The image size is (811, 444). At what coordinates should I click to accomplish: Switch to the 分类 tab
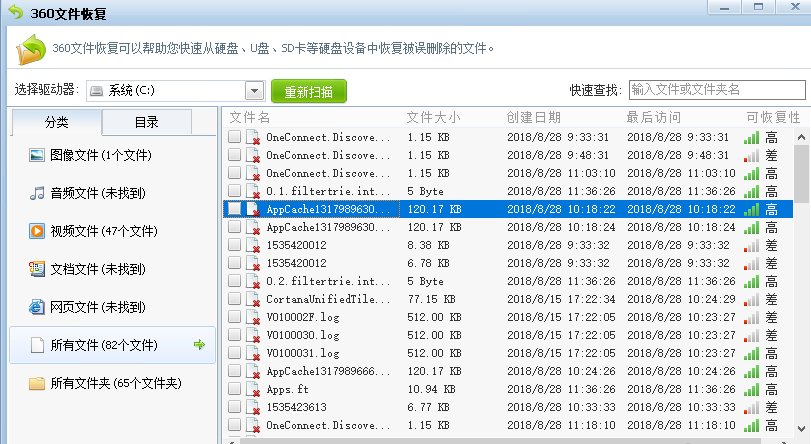tap(56, 122)
